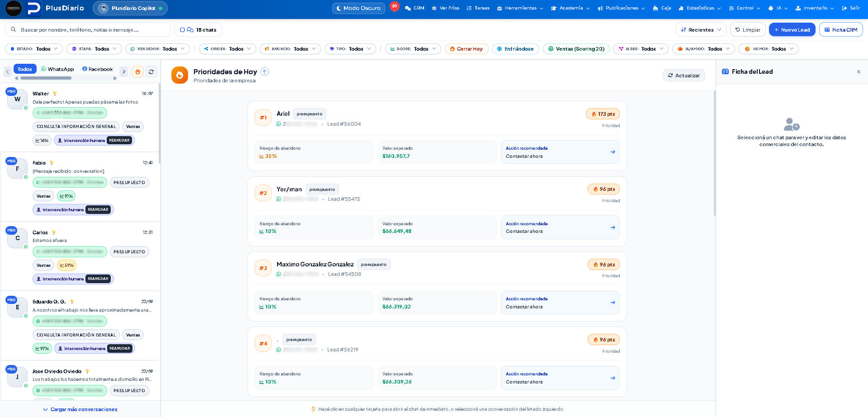
Task: Move channel tabs left with the arrow
Action: [x=8, y=71]
